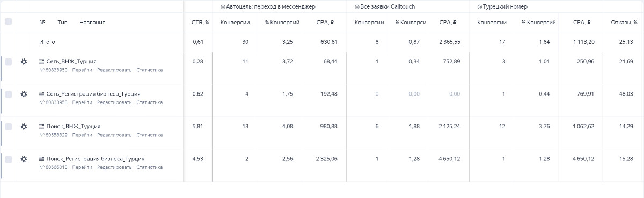Sort table by CTR, % column
The height and width of the screenshot is (198, 644).
(200, 23)
